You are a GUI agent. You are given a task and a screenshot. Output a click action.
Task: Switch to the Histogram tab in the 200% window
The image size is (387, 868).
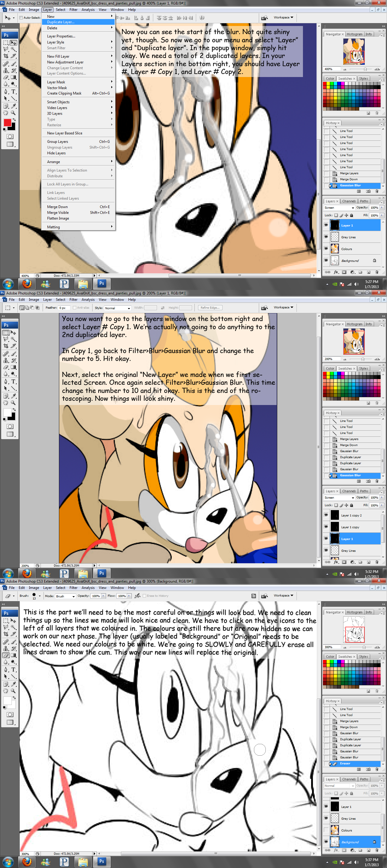pos(354,324)
